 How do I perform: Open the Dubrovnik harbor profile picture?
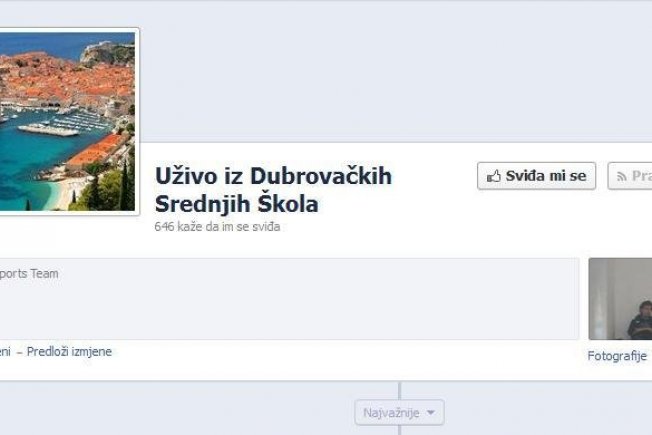tap(67, 121)
